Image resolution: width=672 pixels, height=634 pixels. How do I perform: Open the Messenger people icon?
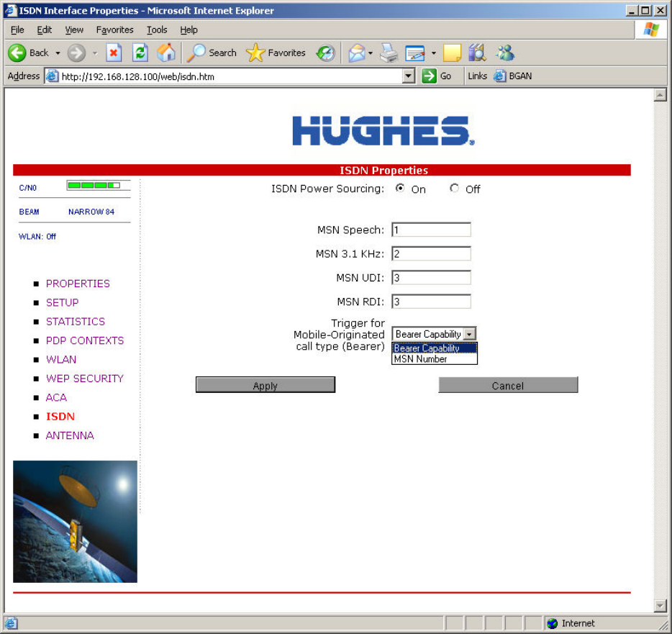[x=505, y=53]
